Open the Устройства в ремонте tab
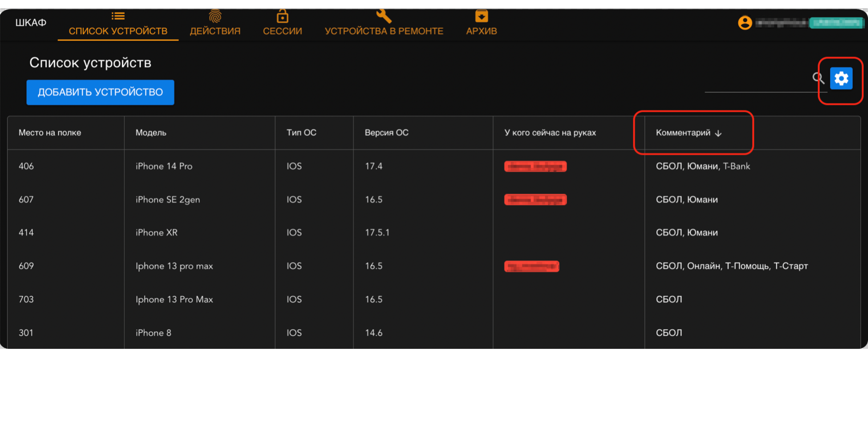868x421 pixels. tap(384, 31)
